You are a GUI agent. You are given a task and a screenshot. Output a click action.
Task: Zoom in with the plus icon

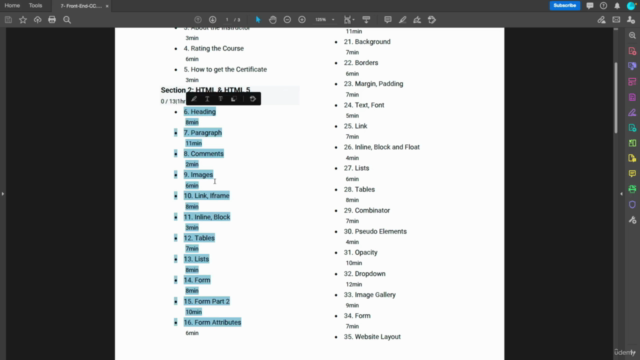coord(302,20)
